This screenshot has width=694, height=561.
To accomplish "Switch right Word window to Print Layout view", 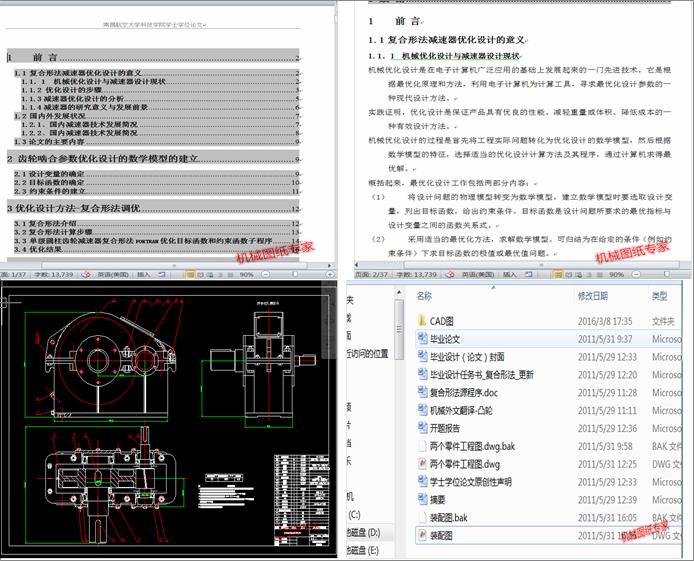I will (x=558, y=275).
